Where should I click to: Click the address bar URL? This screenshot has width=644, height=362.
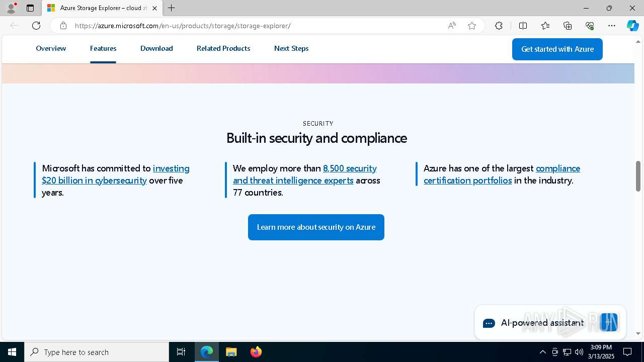pos(183,26)
